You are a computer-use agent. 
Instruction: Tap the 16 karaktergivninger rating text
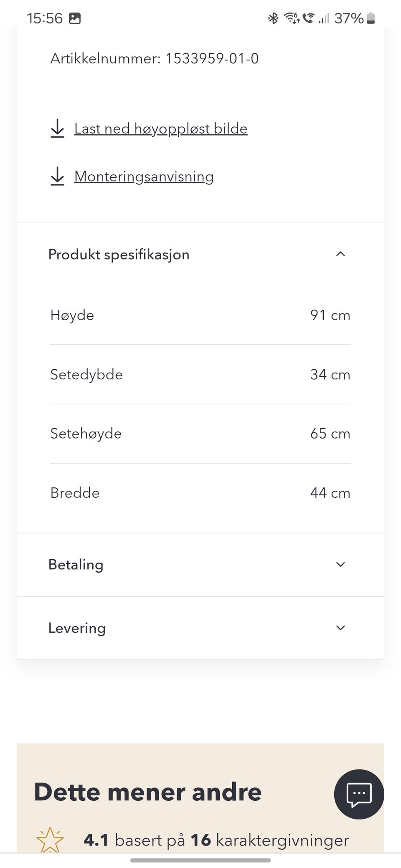pos(269,840)
